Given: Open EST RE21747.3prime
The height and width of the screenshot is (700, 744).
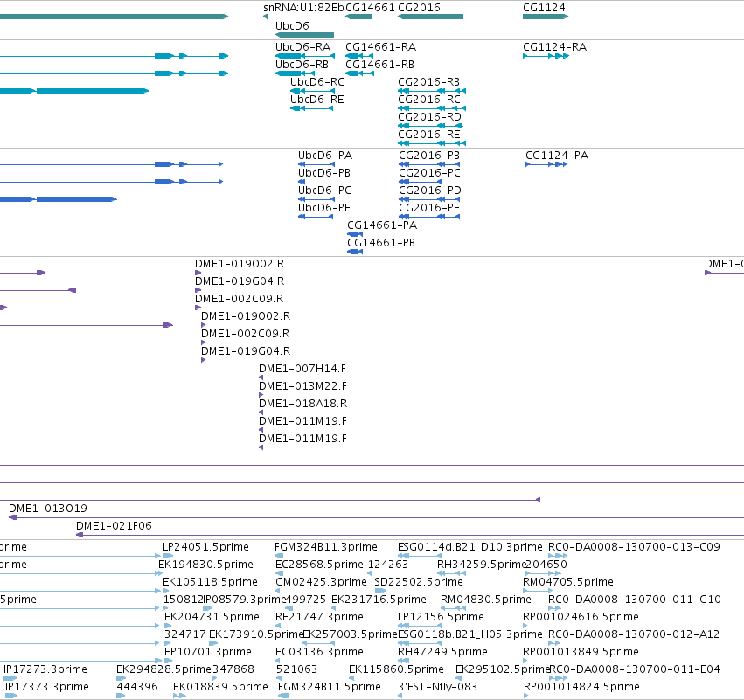Looking at the screenshot, I should (x=279, y=627).
